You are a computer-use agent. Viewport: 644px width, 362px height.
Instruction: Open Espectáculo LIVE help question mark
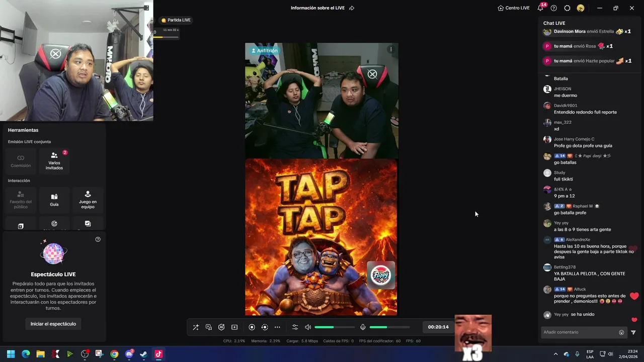pos(98,239)
